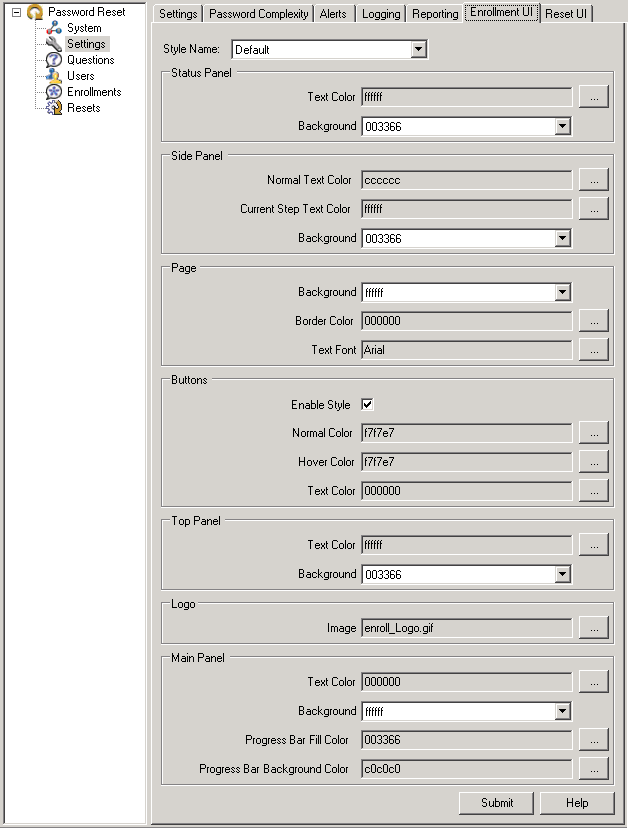This screenshot has height=828, width=628.
Task: Browse Buttons Normal Color
Action: pos(594,433)
